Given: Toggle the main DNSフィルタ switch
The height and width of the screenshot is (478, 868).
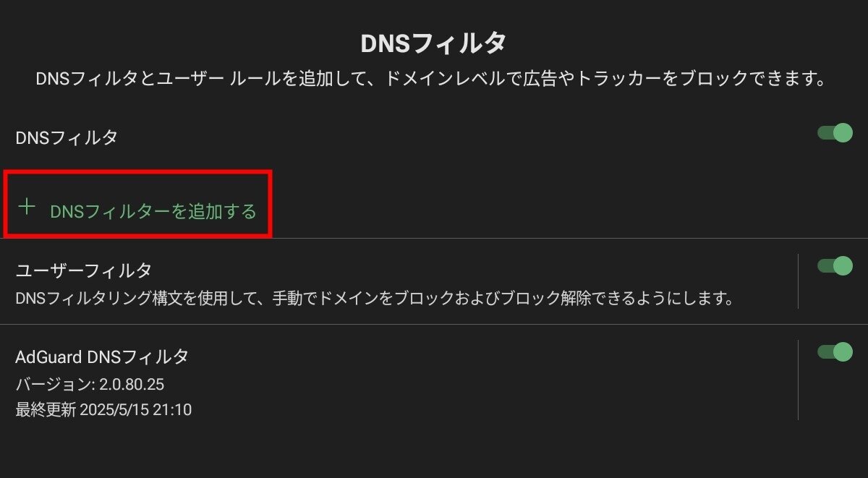Looking at the screenshot, I should pos(835,133).
